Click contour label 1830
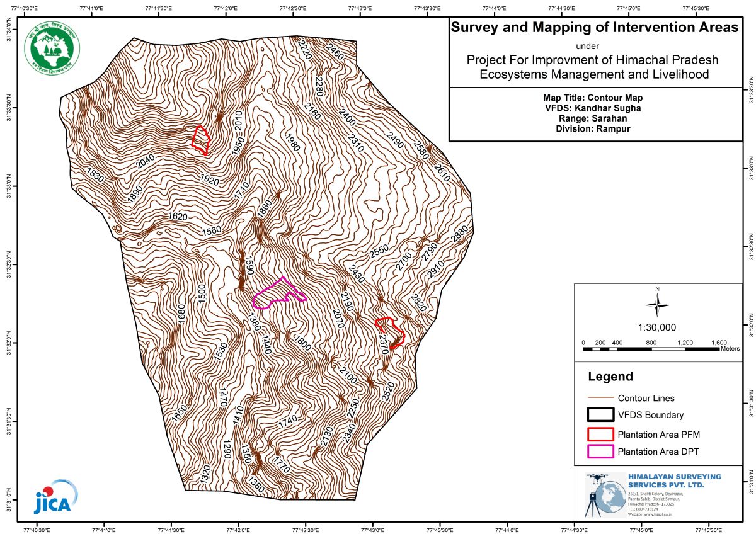Viewport: 756px width, 534px height. coord(94,174)
